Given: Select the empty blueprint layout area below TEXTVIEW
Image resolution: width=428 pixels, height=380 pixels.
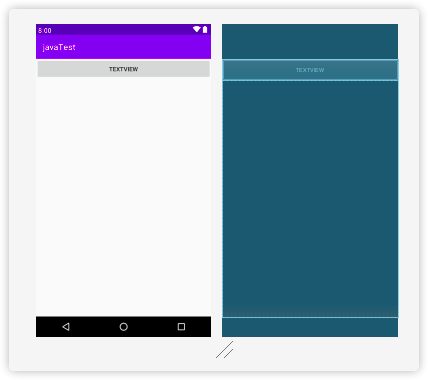Looking at the screenshot, I should (310, 198).
